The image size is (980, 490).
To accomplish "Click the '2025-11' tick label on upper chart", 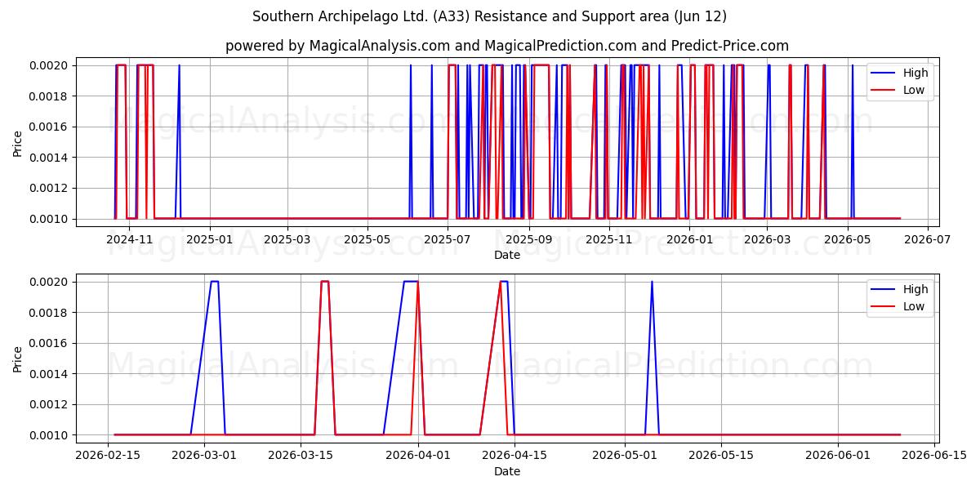I will point(609,240).
